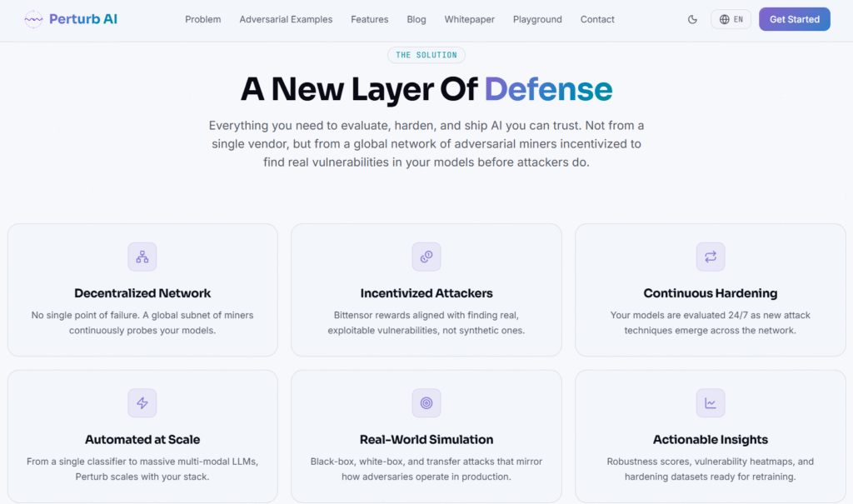
Task: Open the Problem nav link
Action: [x=203, y=20]
